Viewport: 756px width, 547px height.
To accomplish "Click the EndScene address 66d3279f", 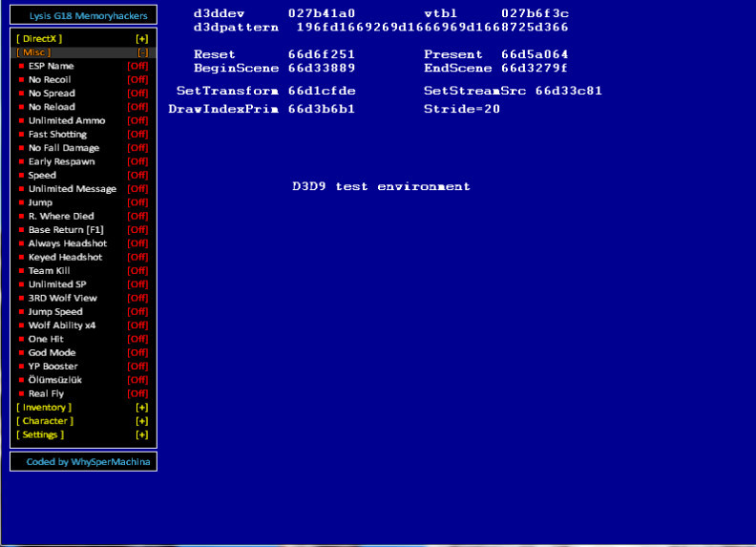I will coord(535,68).
